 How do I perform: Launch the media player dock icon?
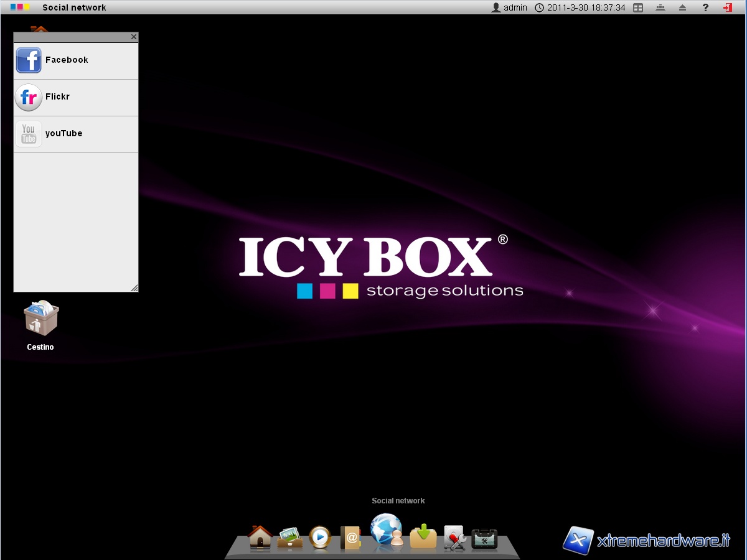(x=320, y=537)
